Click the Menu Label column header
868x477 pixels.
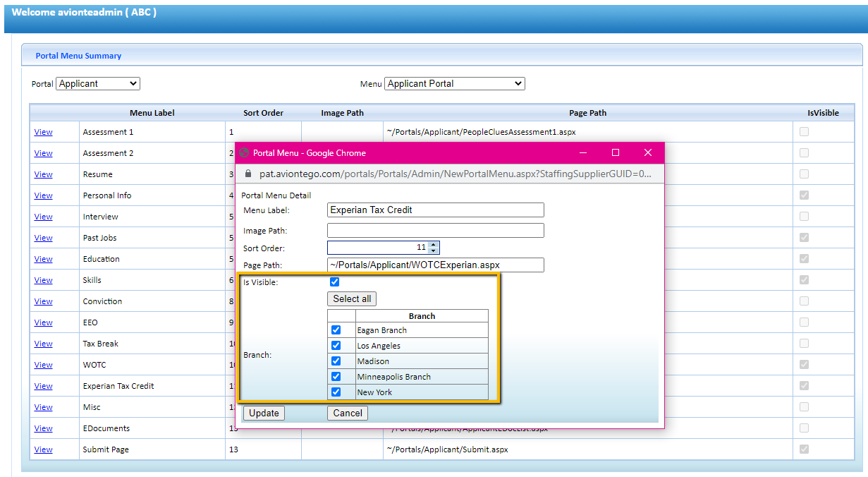[152, 113]
